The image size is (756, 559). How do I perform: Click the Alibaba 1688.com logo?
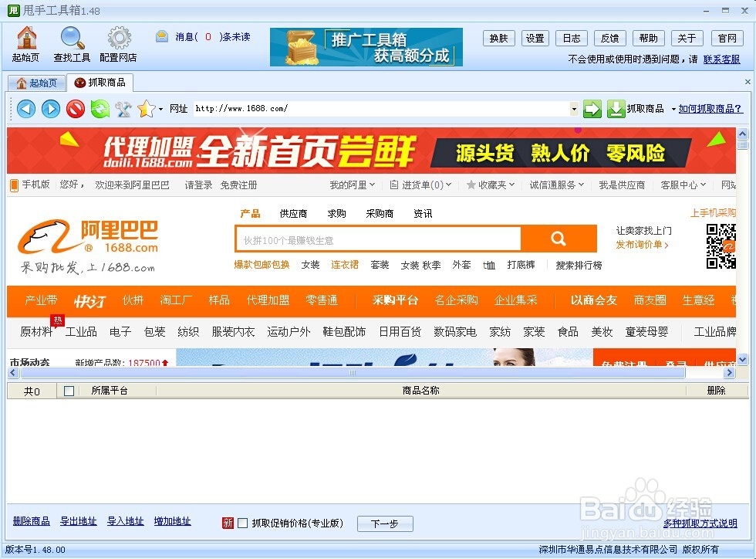(88, 237)
